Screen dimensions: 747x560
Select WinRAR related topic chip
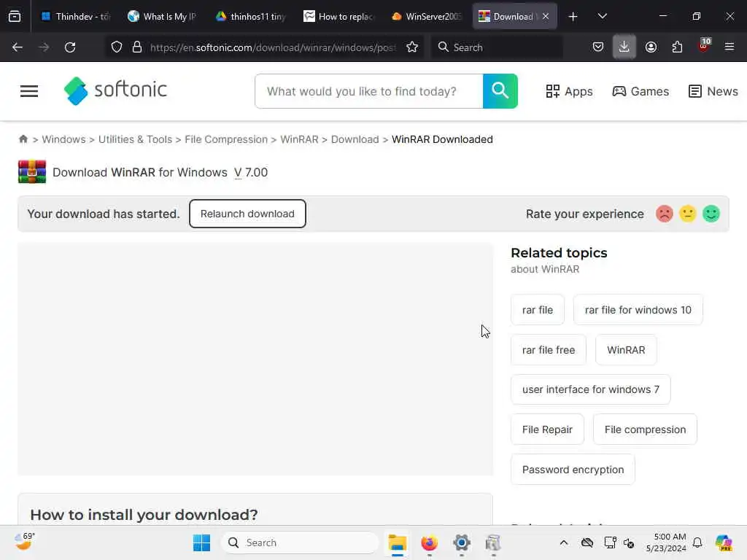click(626, 350)
